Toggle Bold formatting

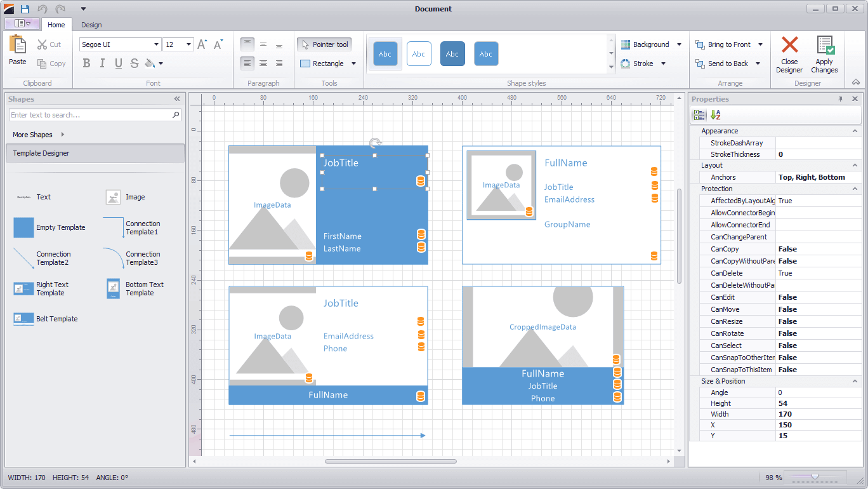pos(86,63)
